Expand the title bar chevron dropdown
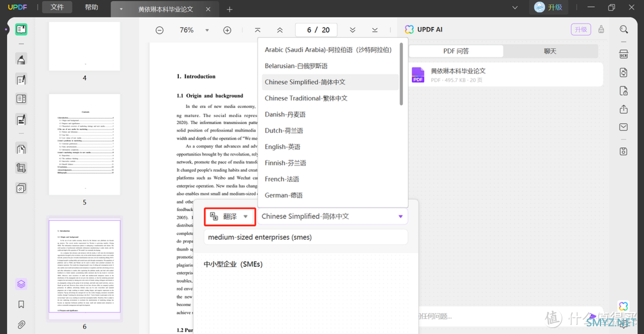 [515, 7]
